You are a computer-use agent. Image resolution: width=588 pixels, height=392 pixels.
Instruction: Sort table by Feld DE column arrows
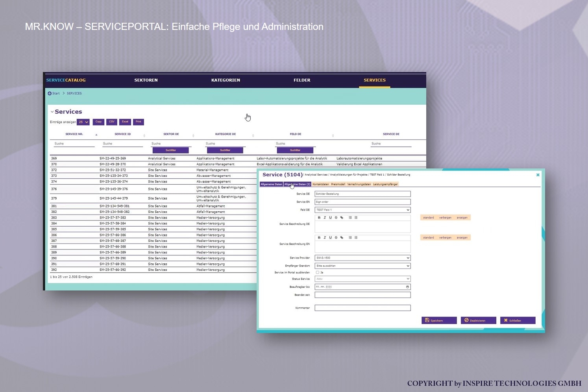tap(333, 135)
